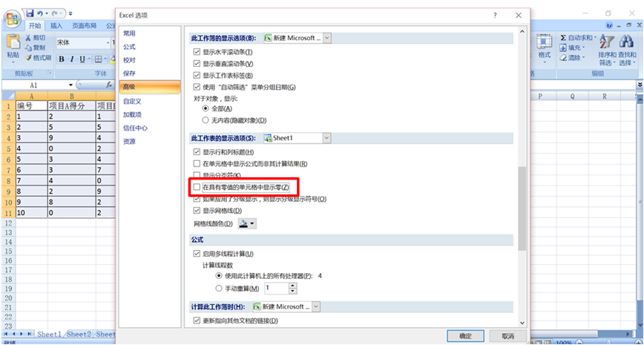Open the workbook display options dropdown

326,38
